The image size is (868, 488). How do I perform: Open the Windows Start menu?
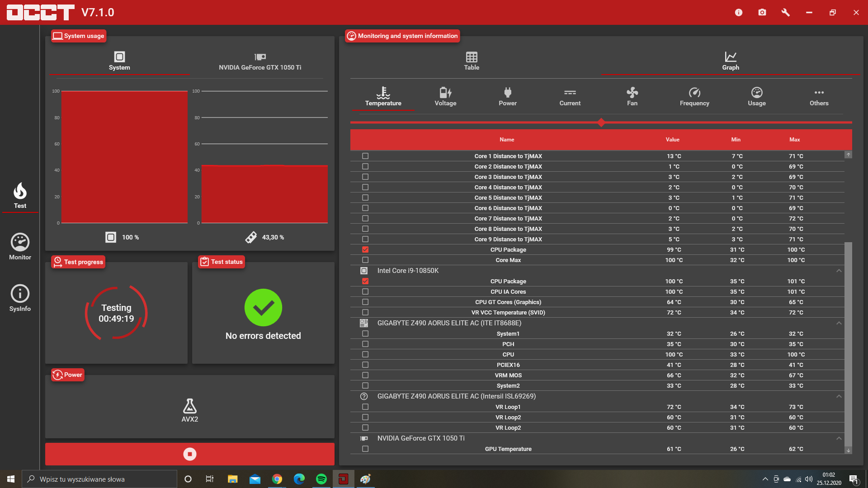(11, 479)
